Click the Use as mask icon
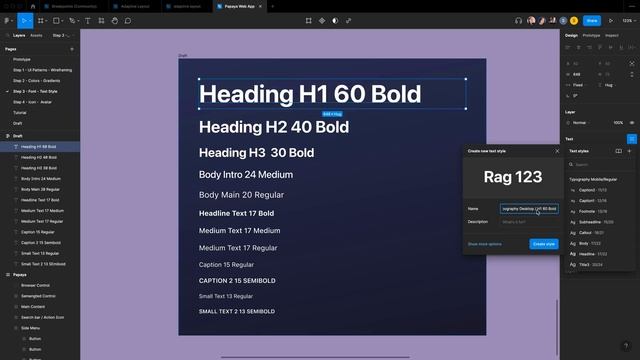The image size is (640, 360). tap(335, 21)
